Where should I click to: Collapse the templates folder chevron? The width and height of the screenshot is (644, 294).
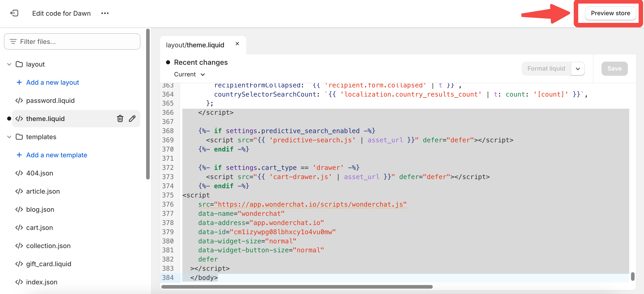point(9,137)
